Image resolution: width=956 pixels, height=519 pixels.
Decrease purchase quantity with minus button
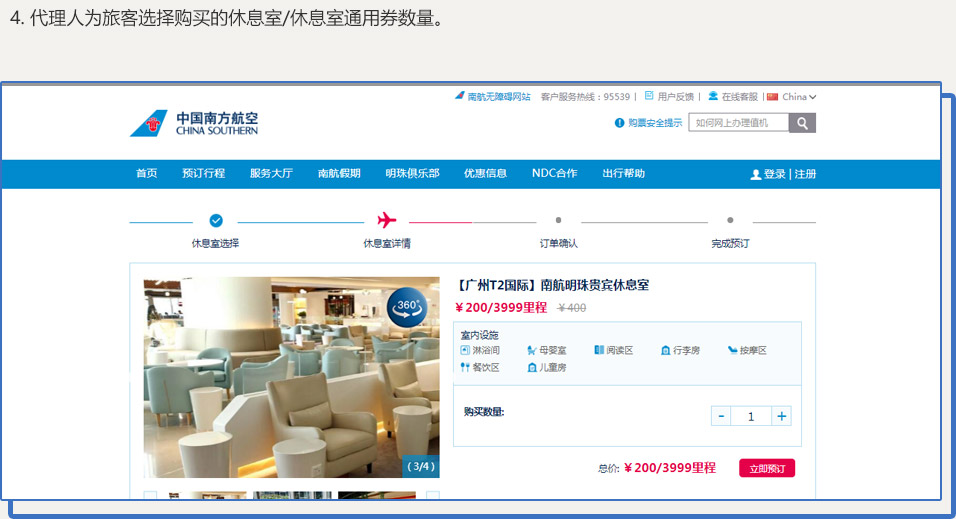(720, 416)
